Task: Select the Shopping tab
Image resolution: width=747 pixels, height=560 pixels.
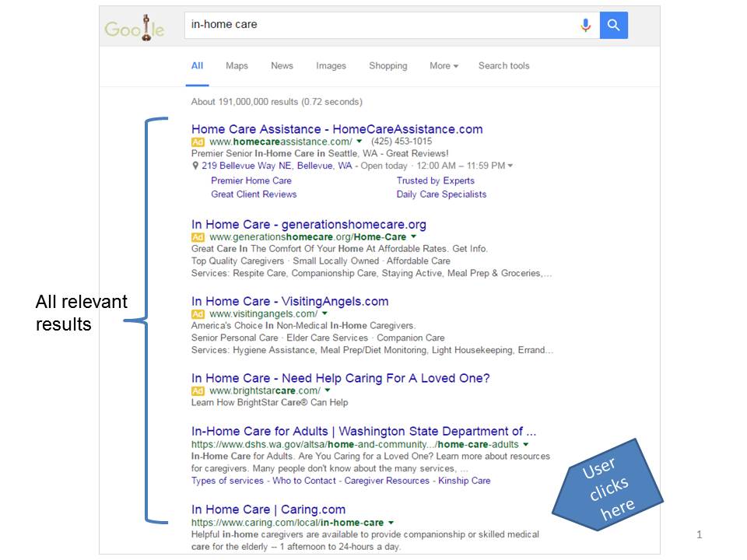Action: pyautogui.click(x=388, y=66)
